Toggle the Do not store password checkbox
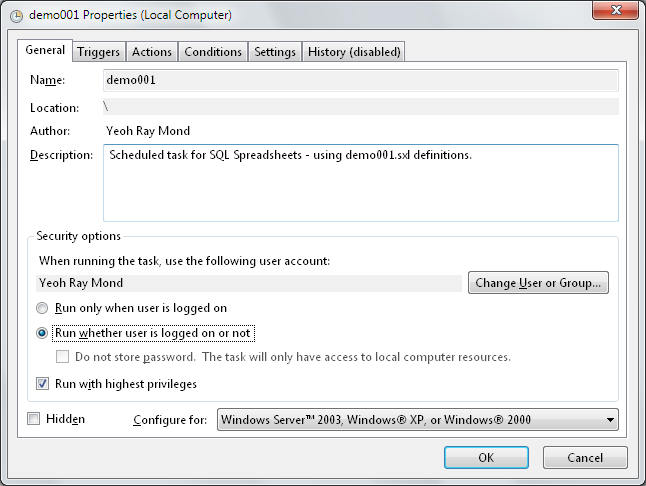646x486 pixels. click(63, 357)
